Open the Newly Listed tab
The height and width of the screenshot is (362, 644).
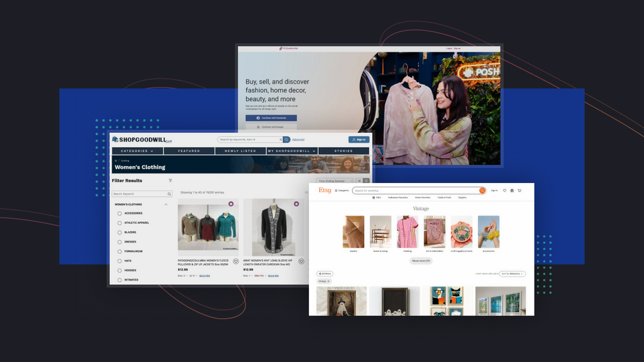(x=240, y=151)
